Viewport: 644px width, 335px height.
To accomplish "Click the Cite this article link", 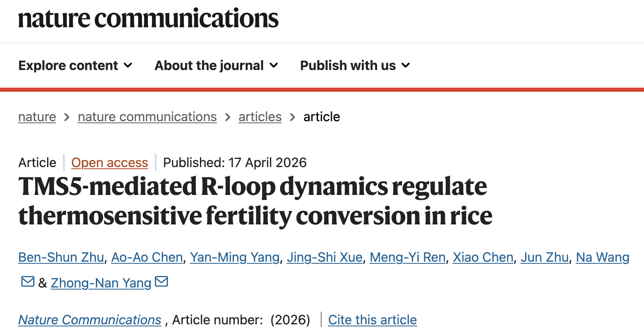I will pos(372,320).
